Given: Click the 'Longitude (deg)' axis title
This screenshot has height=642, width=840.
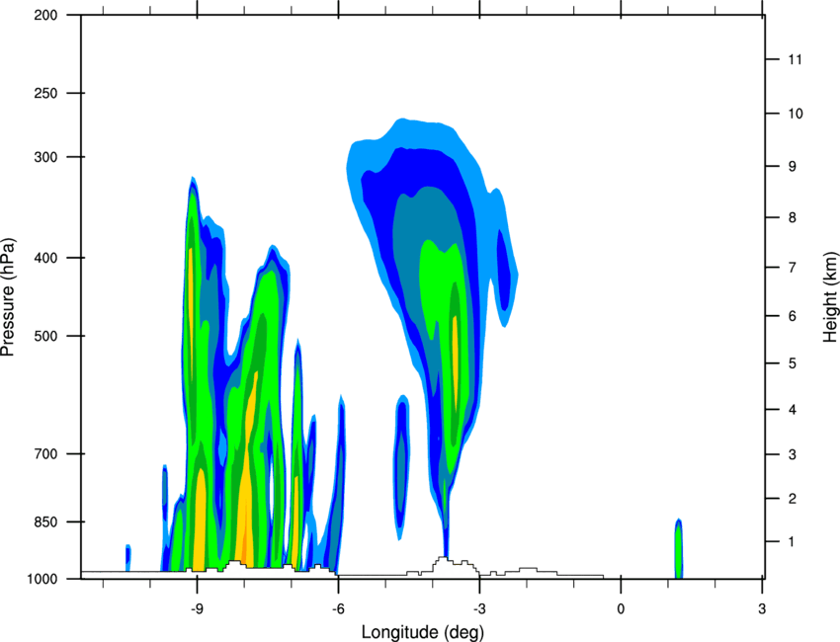Looking at the screenshot, I should coord(423,632).
